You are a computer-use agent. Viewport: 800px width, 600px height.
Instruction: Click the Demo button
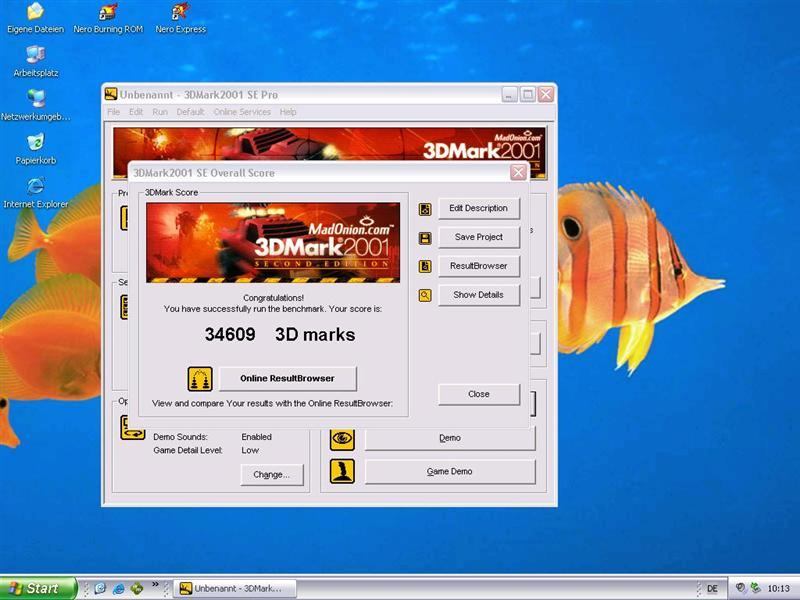(x=450, y=438)
